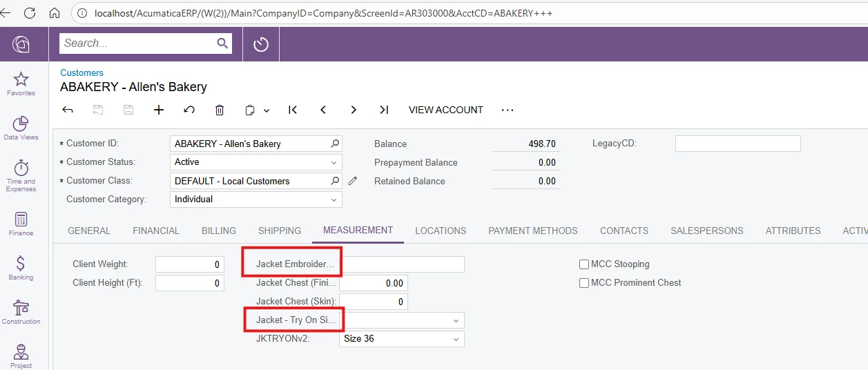Edit customer class with the pencil icon

pos(353,181)
